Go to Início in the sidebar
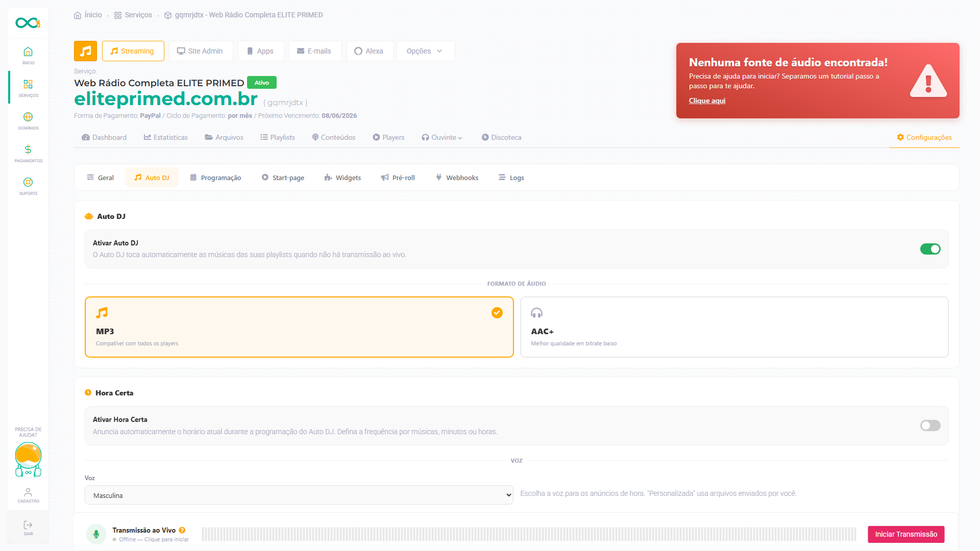980x551 pixels. tap(28, 56)
